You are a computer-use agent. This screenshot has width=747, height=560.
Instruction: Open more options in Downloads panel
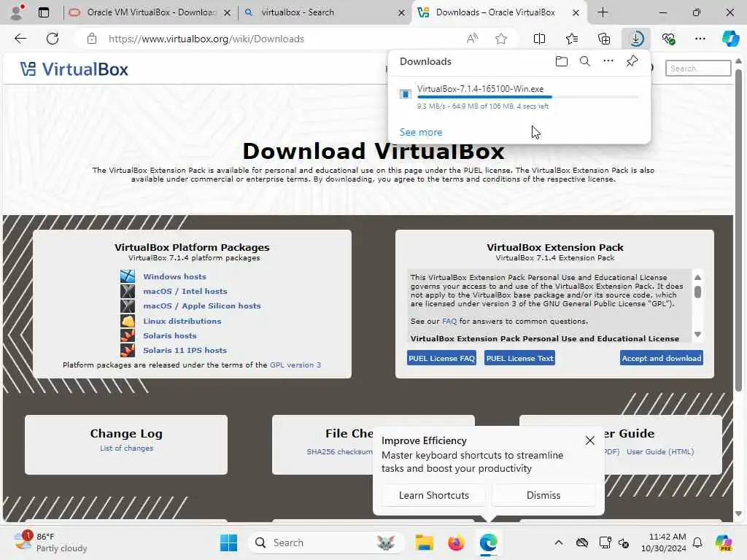coord(608,61)
